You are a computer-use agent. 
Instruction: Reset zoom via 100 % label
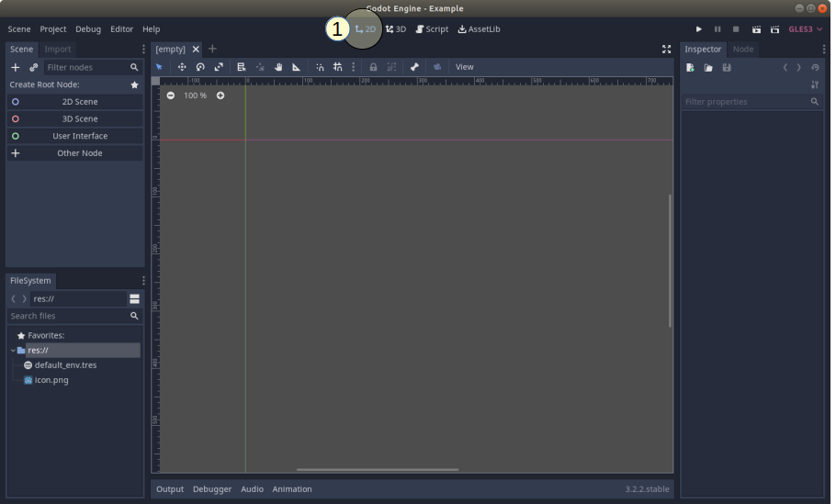(x=195, y=95)
